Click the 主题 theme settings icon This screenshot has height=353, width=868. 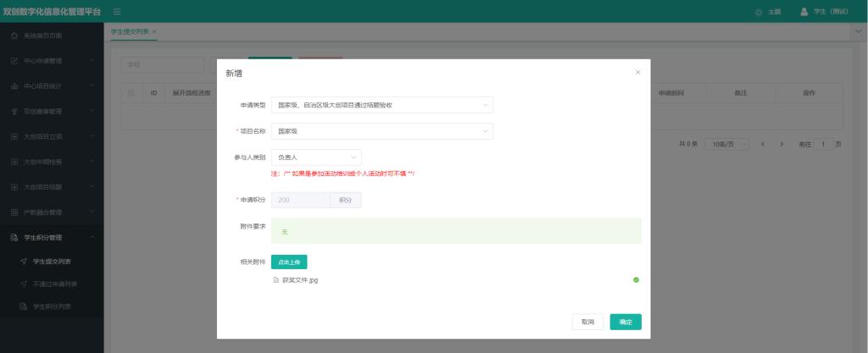758,11
